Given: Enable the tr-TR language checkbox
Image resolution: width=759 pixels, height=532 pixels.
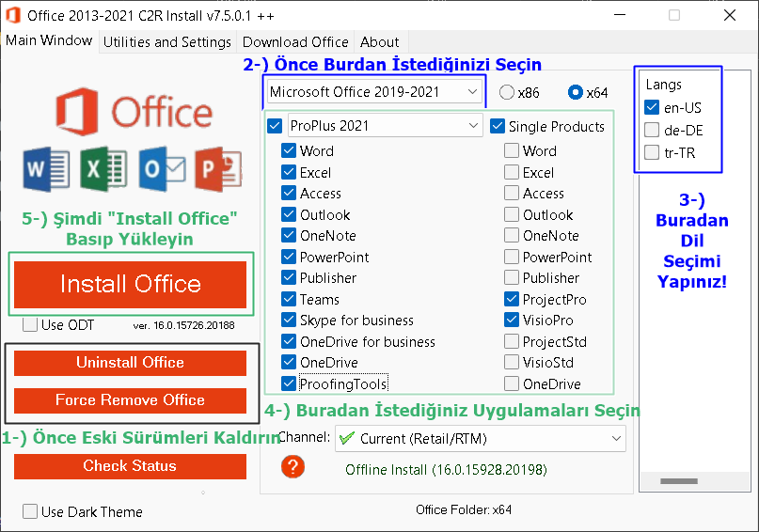Looking at the screenshot, I should pos(652,153).
